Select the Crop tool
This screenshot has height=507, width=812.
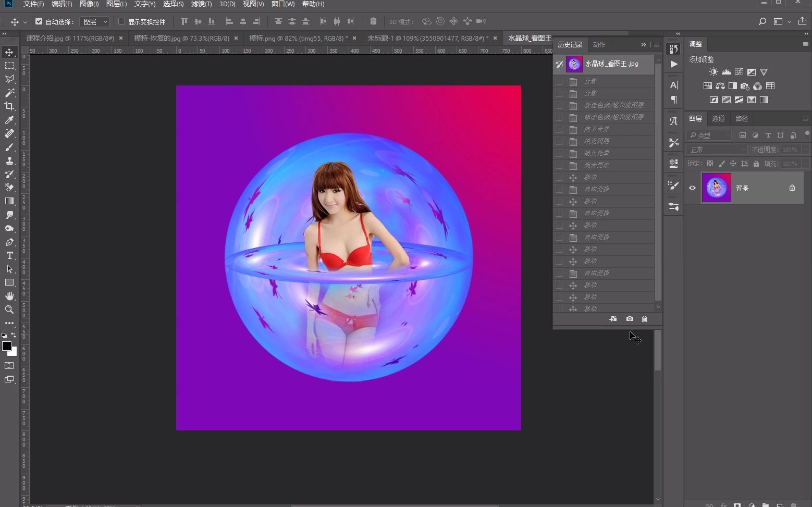pos(9,106)
